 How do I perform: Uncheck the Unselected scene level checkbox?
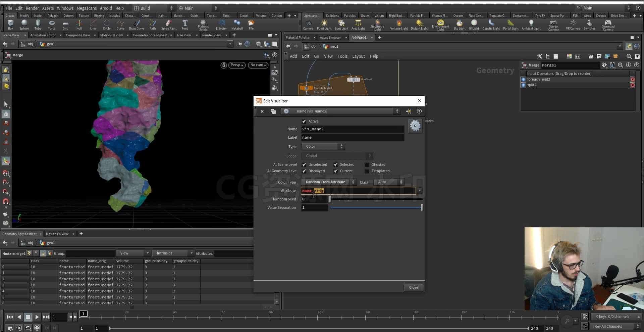point(304,165)
